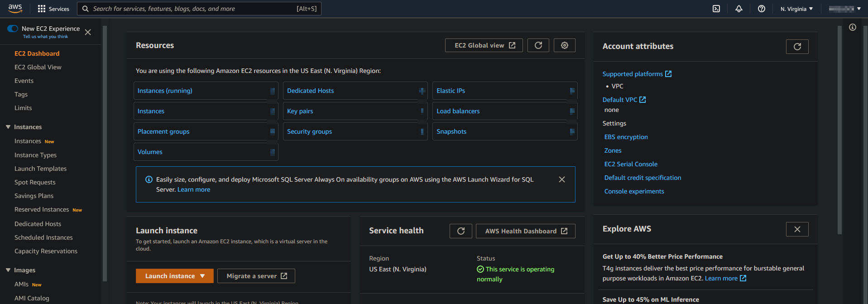Image resolution: width=868 pixels, height=304 pixels.
Task: Refresh Service health status
Action: point(461,231)
